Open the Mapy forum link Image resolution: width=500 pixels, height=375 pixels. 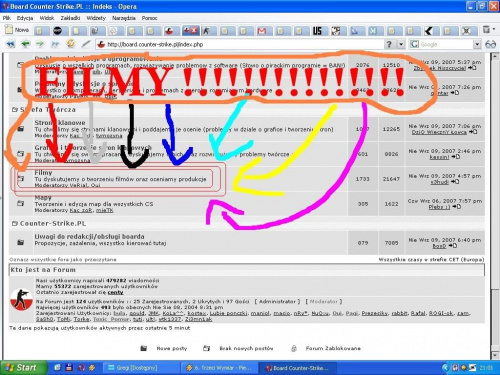[43, 198]
